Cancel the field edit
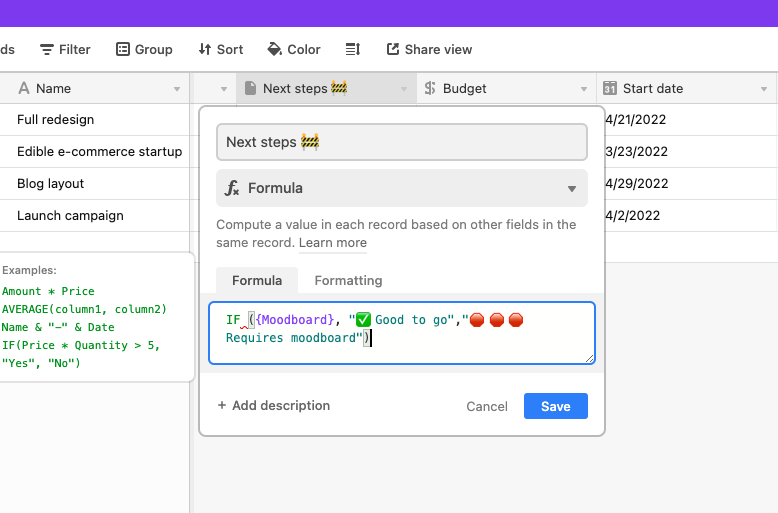Image resolution: width=778 pixels, height=513 pixels. pos(487,406)
